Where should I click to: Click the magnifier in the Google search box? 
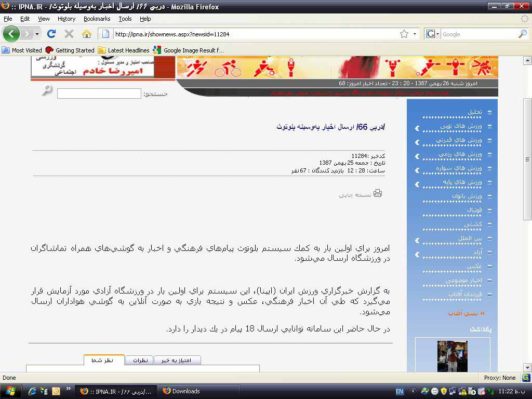(x=522, y=34)
